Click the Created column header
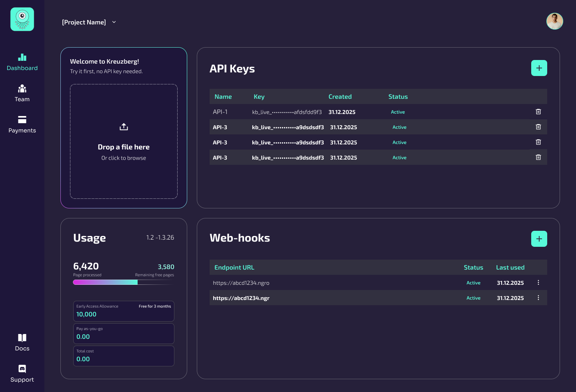This screenshot has height=392, width=576. (340, 96)
